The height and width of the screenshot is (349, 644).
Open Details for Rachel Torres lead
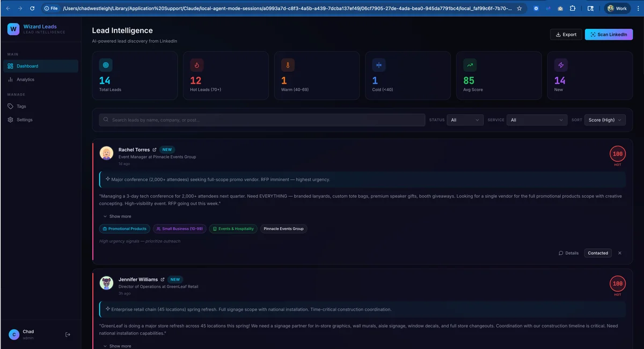click(569, 253)
